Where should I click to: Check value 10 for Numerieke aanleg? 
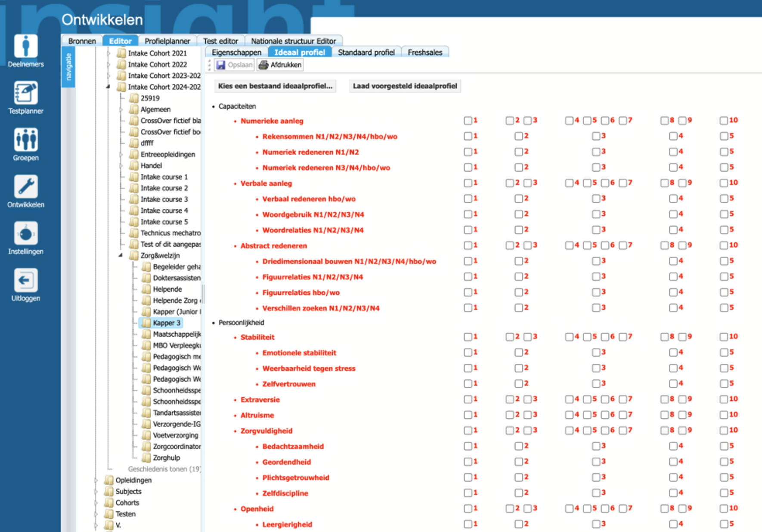click(724, 121)
